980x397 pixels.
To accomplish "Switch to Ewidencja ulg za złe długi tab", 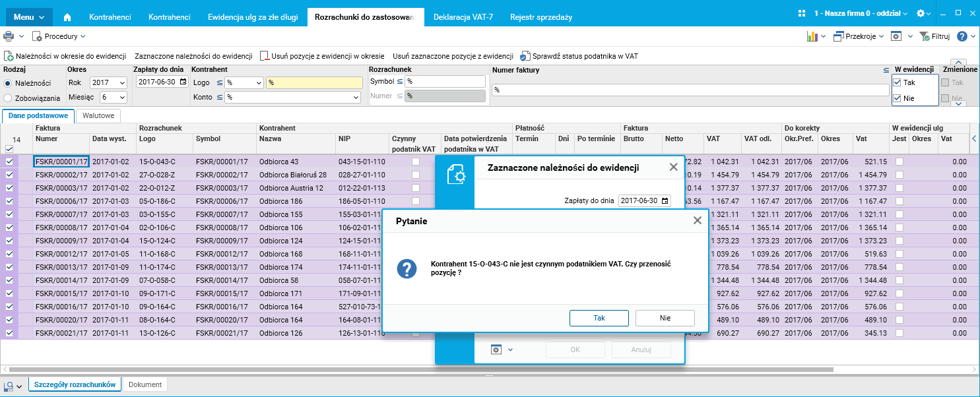I will point(253,16).
